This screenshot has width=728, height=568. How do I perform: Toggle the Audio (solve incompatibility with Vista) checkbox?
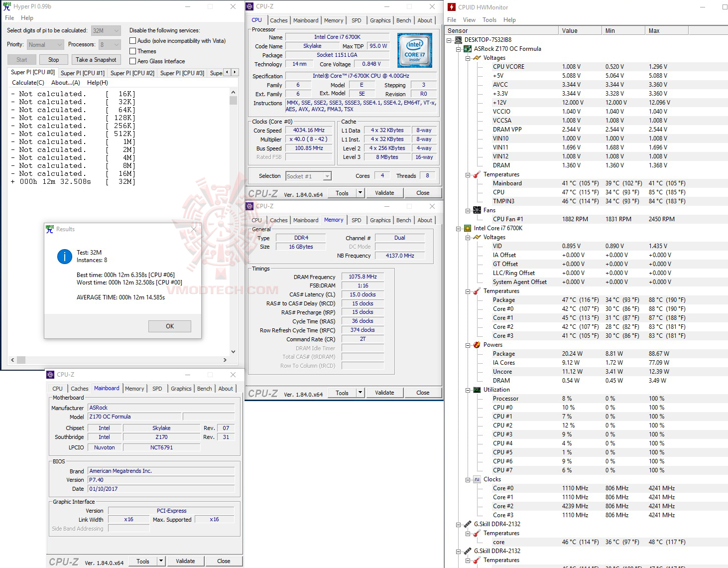point(132,41)
